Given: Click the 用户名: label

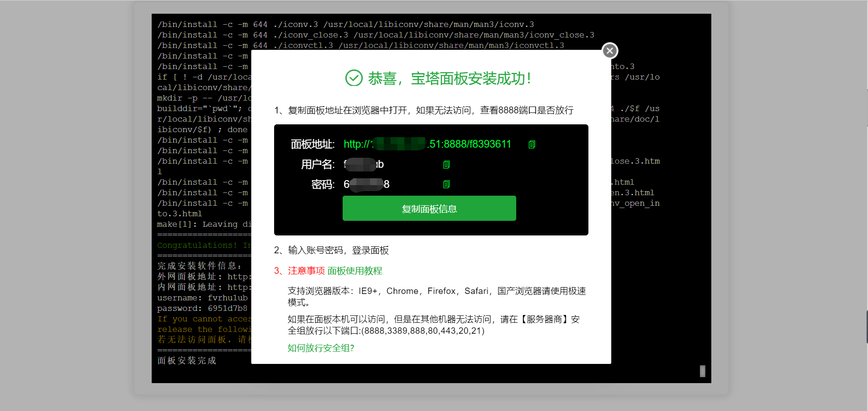Looking at the screenshot, I should [x=318, y=165].
